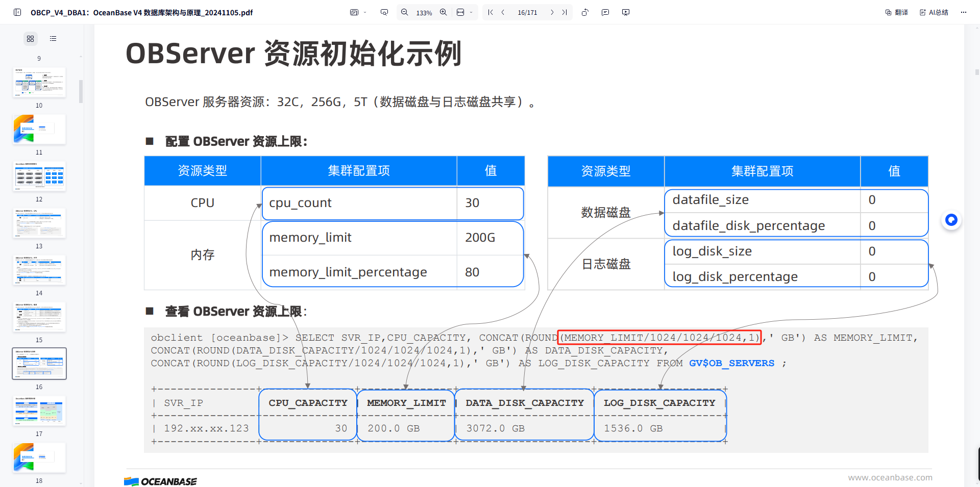Rotate the page with rotate icon
980x487 pixels.
click(x=585, y=12)
